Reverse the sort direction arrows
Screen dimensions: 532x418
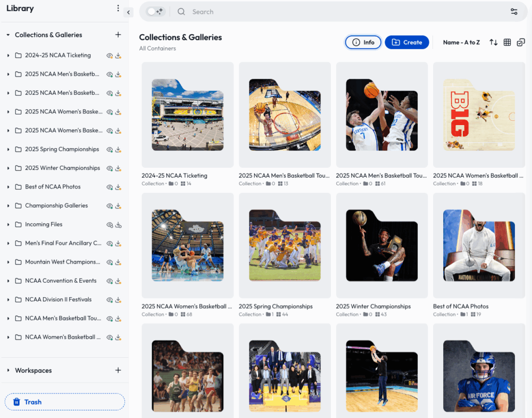(x=493, y=43)
